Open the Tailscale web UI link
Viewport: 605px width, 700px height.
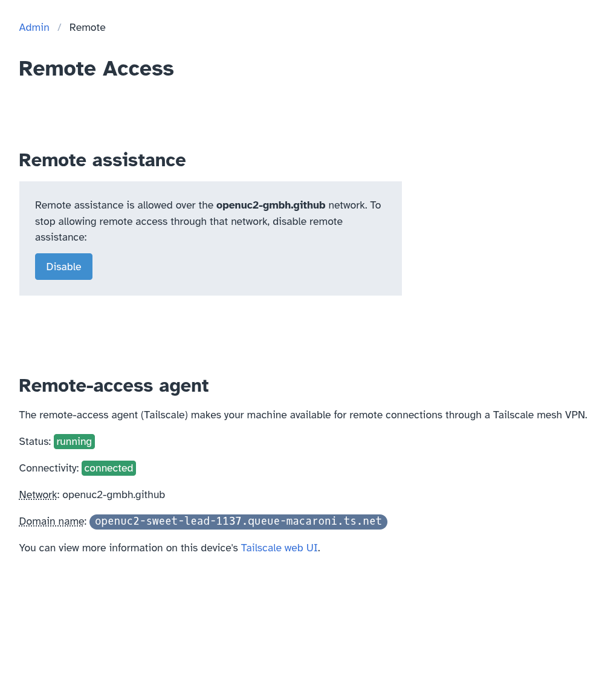(x=279, y=548)
